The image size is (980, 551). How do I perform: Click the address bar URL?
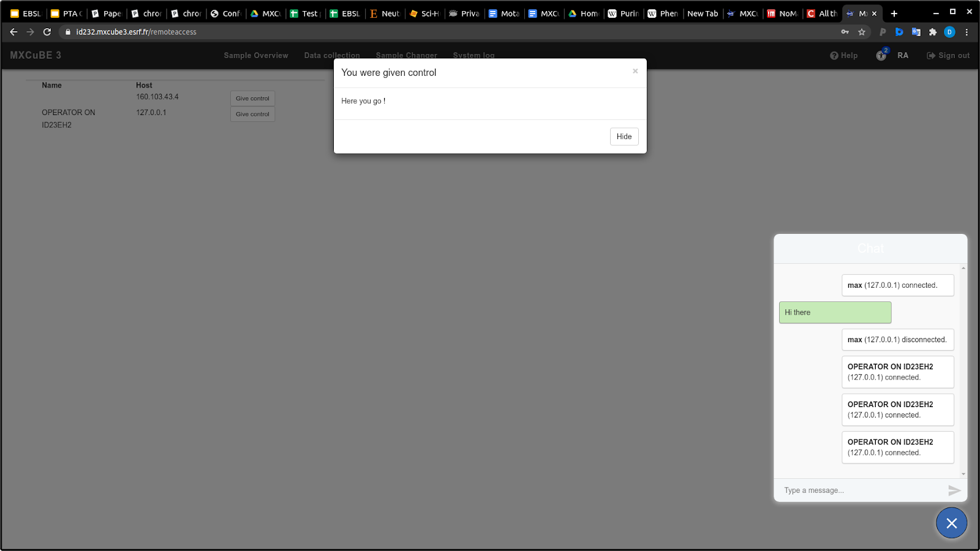(136, 32)
